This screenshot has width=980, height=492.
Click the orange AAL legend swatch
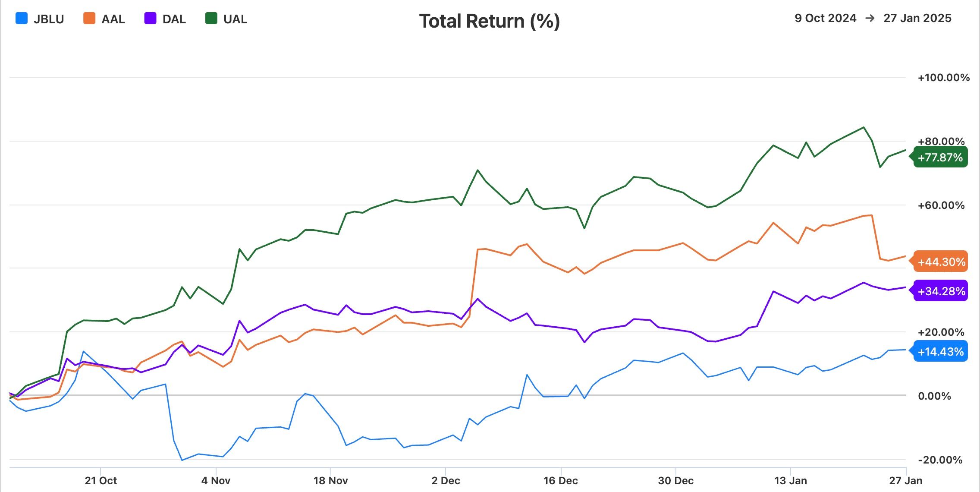click(89, 19)
